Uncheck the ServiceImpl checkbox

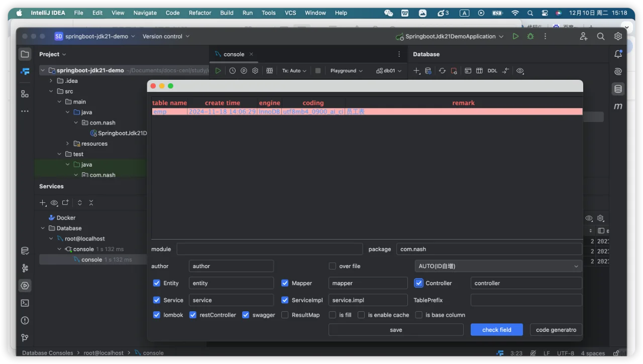[x=285, y=300]
